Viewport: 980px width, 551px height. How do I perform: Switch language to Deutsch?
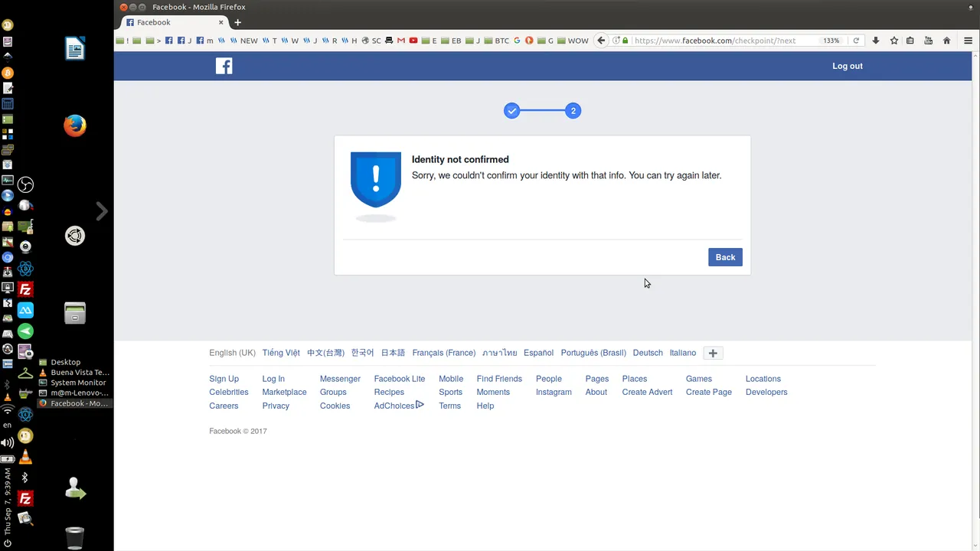(648, 353)
